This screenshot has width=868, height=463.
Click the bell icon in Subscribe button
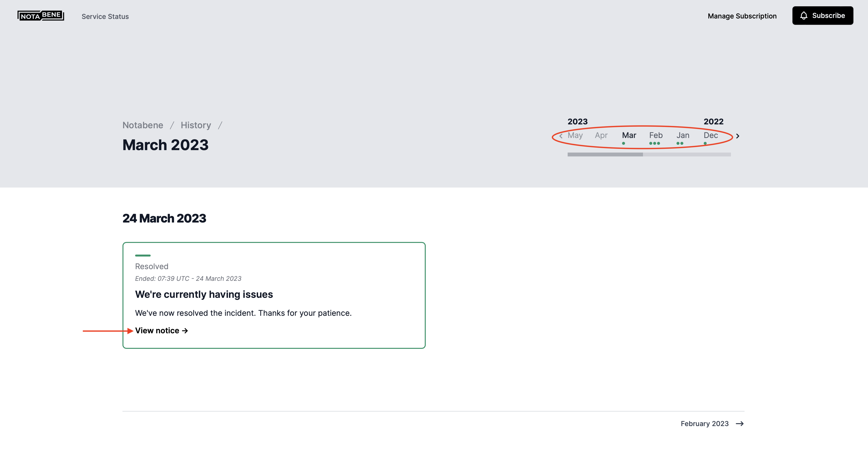pyautogui.click(x=804, y=16)
